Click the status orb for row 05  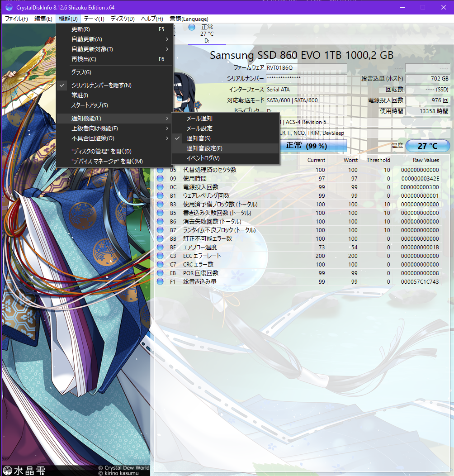(160, 170)
